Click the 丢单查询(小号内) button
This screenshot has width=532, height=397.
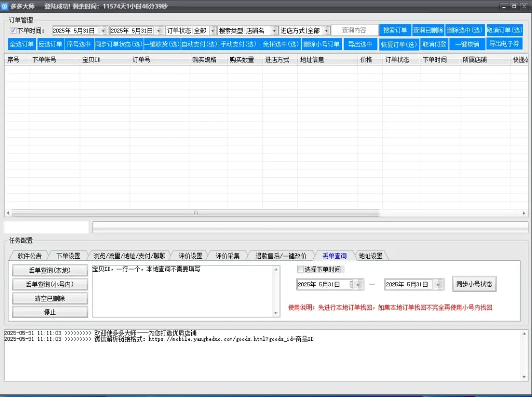50,284
